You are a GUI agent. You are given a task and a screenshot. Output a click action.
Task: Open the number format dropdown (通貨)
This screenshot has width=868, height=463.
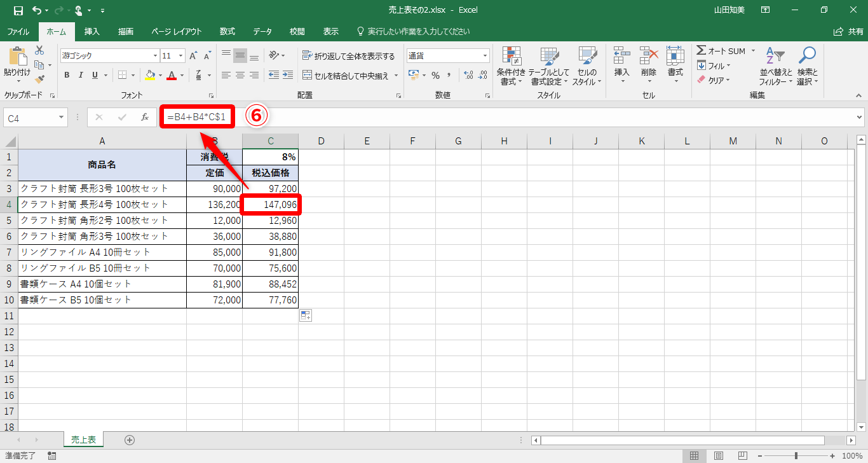(x=485, y=56)
